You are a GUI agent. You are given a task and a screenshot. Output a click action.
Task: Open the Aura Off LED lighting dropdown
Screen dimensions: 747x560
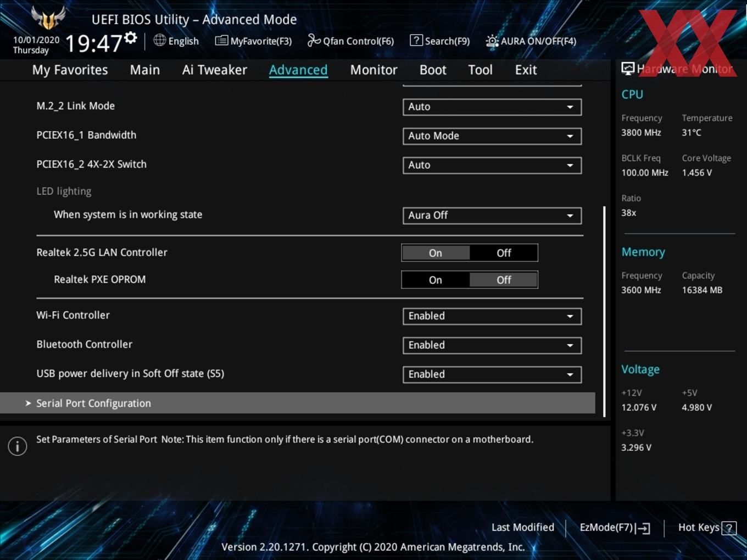[492, 216]
